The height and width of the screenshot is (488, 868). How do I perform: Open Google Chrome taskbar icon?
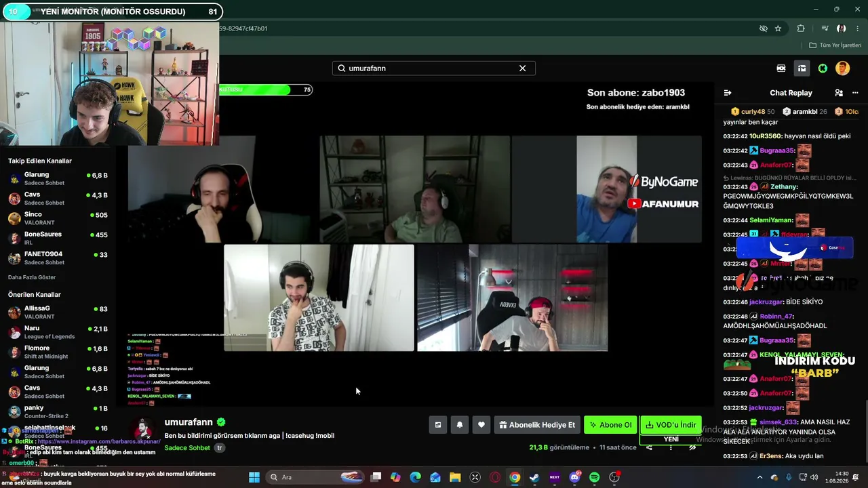515,477
